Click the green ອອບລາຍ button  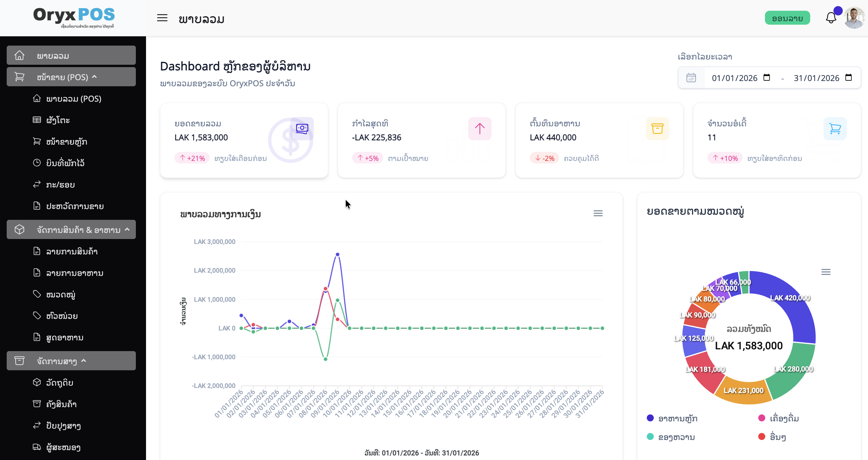click(788, 18)
